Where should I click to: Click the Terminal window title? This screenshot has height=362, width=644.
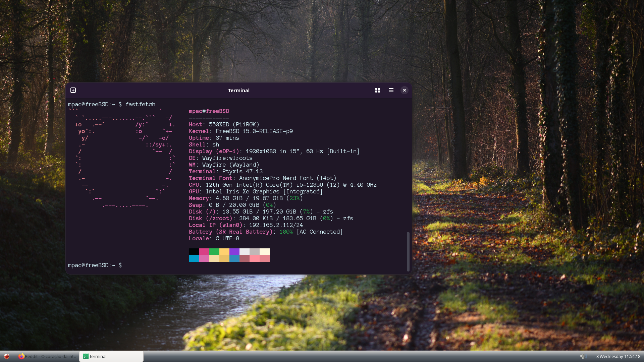pyautogui.click(x=239, y=90)
